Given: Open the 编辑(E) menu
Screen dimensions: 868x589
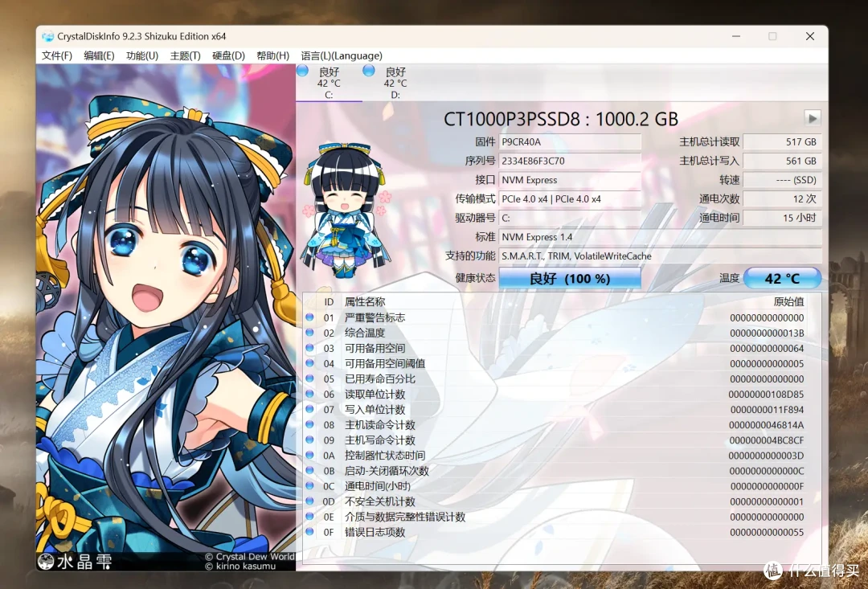Looking at the screenshot, I should (99, 55).
